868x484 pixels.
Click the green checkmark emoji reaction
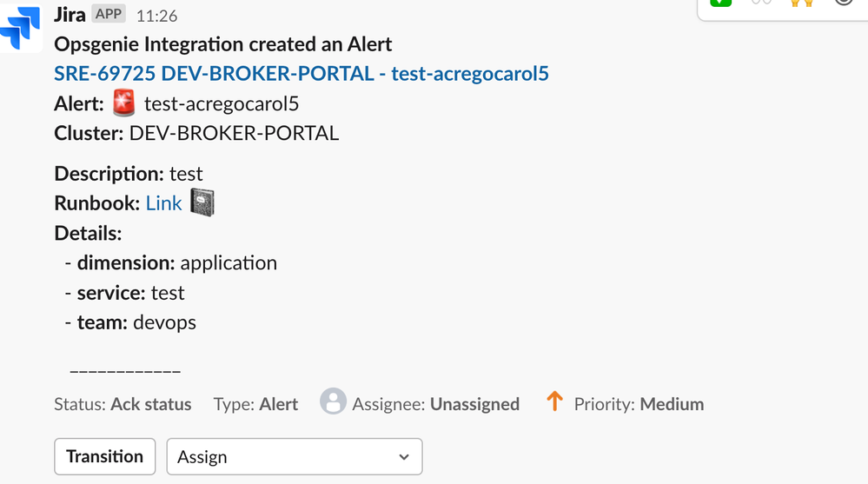[x=721, y=3]
